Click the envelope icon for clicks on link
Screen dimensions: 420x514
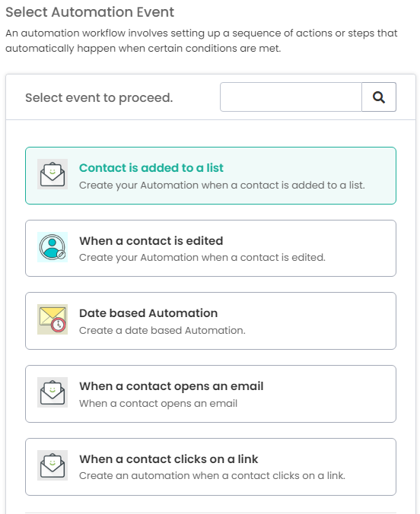click(52, 465)
